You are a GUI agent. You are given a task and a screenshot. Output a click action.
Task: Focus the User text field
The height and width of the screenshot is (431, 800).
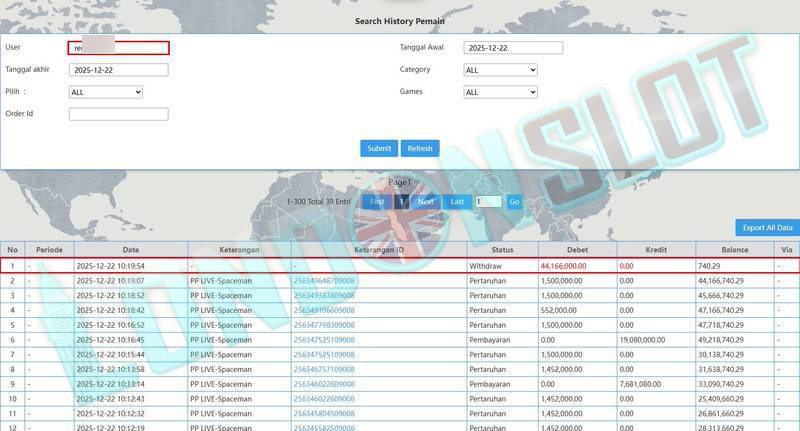click(x=118, y=48)
